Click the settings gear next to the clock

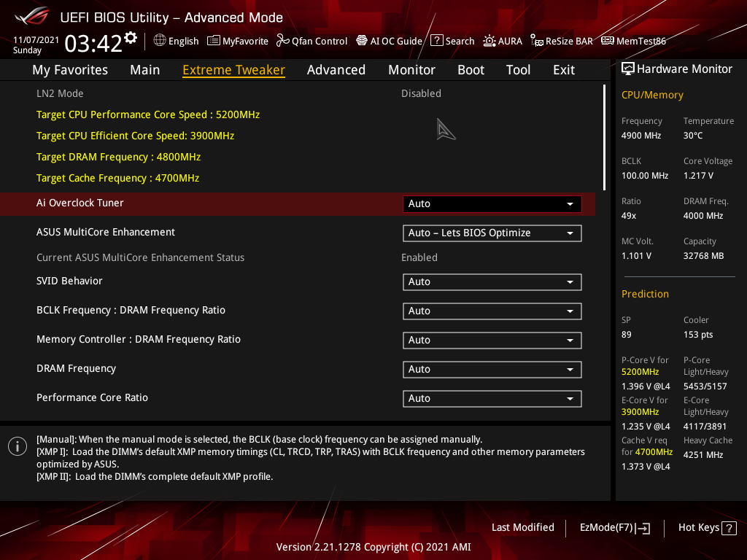tap(131, 38)
